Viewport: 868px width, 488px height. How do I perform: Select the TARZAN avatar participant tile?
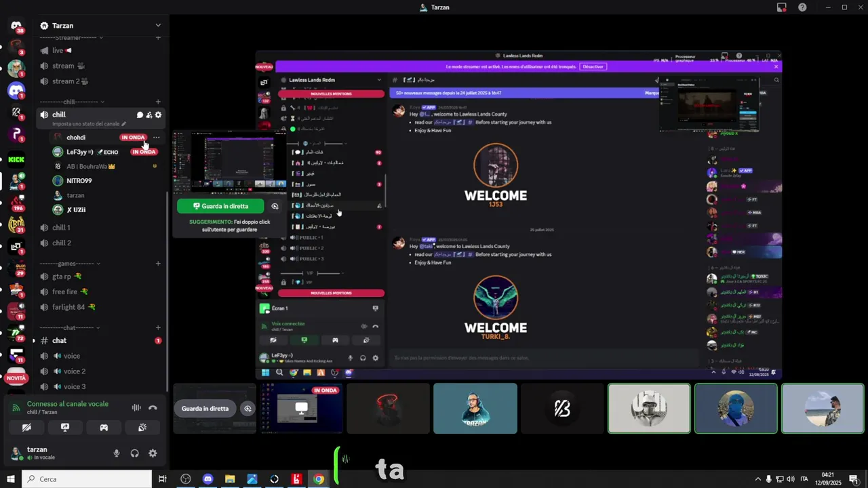click(475, 408)
